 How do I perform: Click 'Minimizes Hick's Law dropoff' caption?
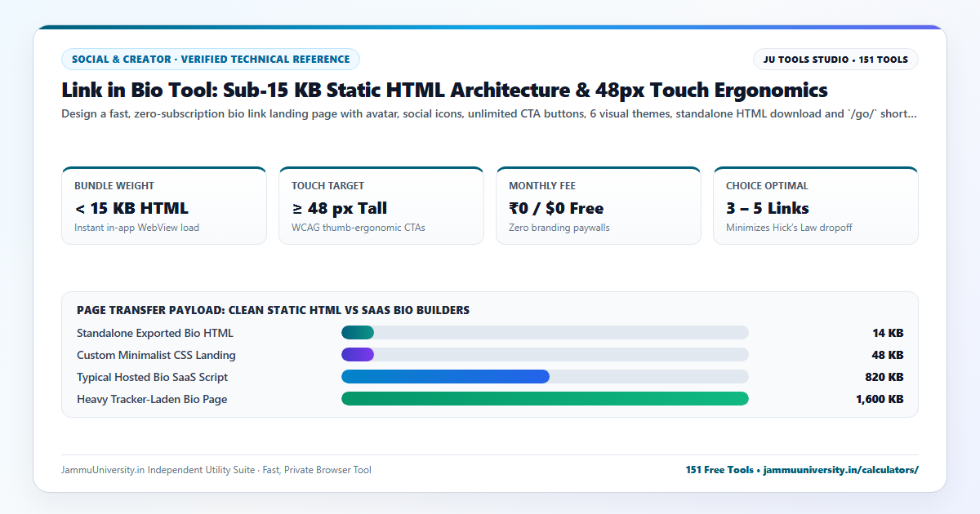coord(789,228)
